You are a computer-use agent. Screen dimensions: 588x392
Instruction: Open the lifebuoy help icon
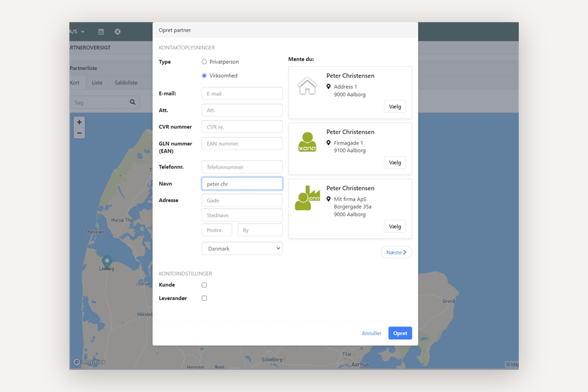118,32
